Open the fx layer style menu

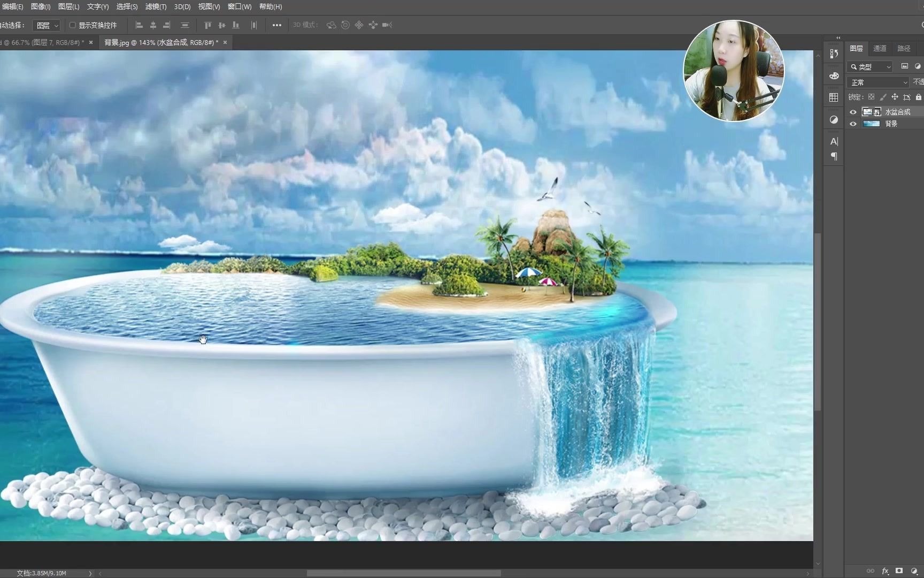pyautogui.click(x=885, y=571)
